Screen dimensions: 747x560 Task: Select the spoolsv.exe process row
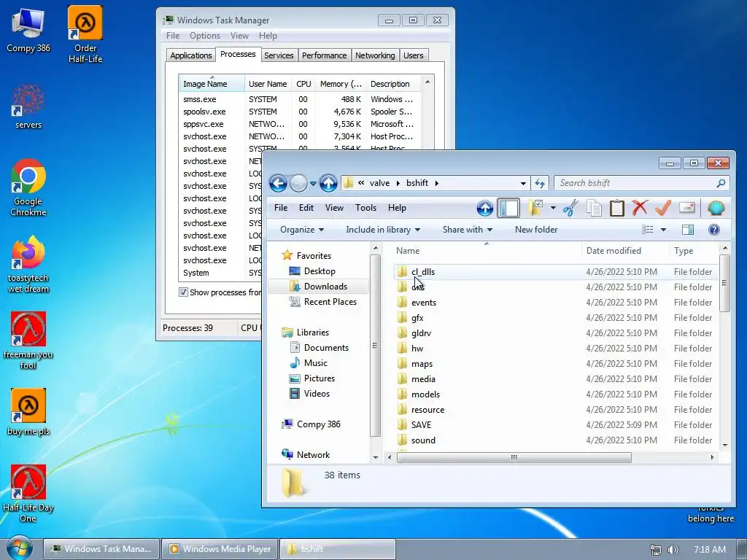tap(299, 112)
